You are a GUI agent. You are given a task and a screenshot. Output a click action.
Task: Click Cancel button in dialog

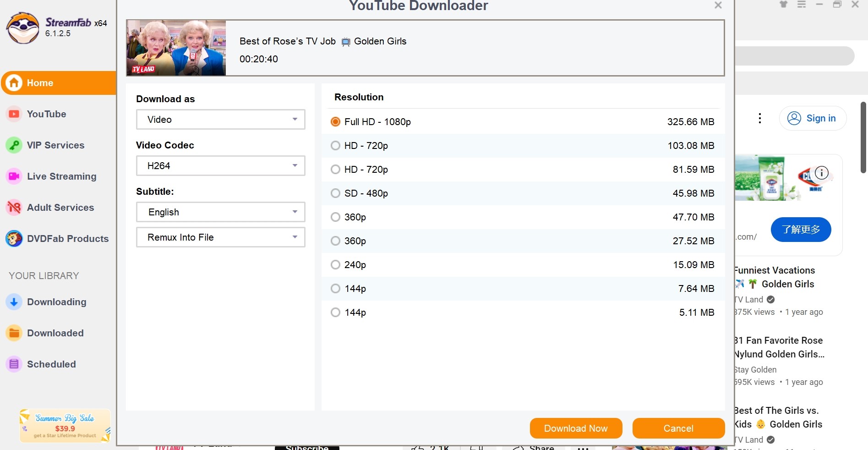pos(678,428)
